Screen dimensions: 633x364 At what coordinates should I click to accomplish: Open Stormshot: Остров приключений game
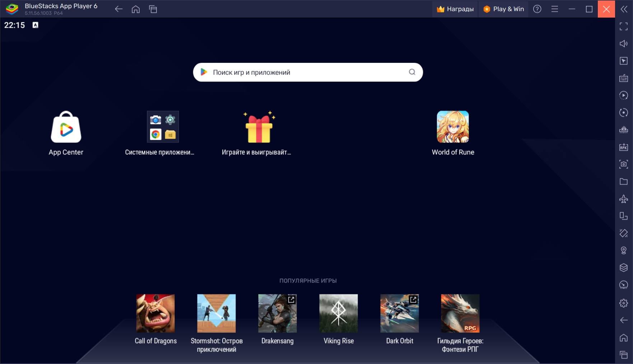[217, 313]
